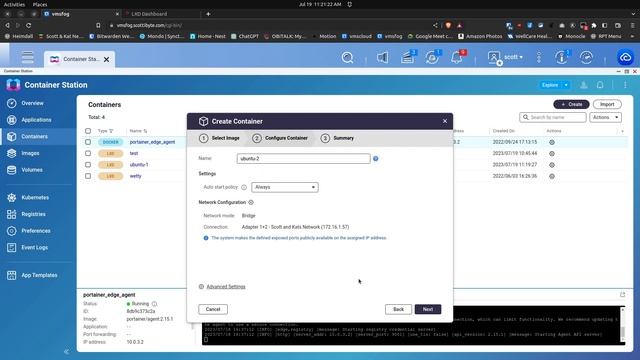
Task: Open the test container link
Action: tap(134, 153)
